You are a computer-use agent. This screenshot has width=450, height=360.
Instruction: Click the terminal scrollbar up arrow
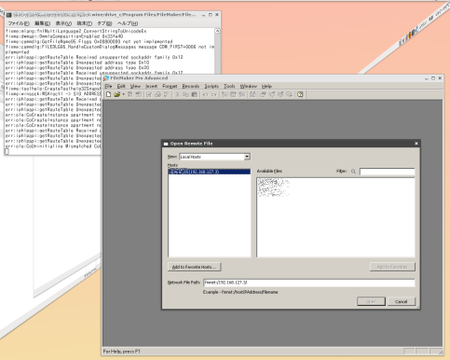217,31
